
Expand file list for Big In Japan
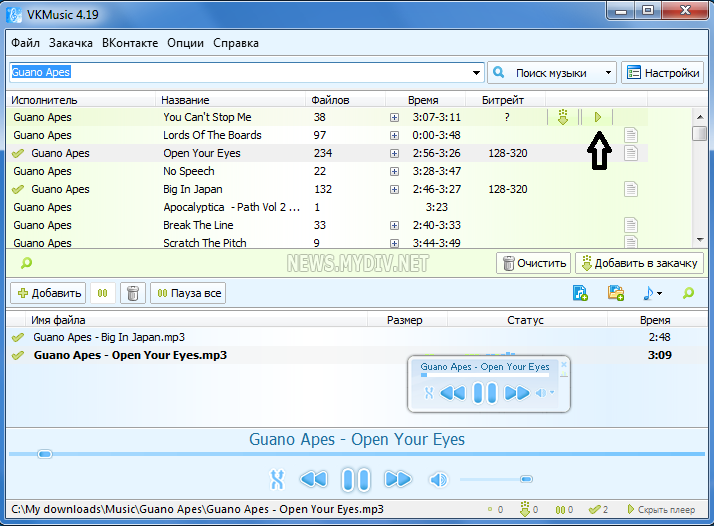click(394, 189)
